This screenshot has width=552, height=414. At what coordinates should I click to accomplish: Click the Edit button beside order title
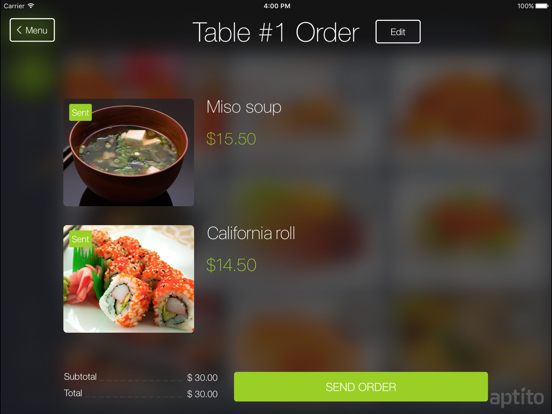[398, 32]
